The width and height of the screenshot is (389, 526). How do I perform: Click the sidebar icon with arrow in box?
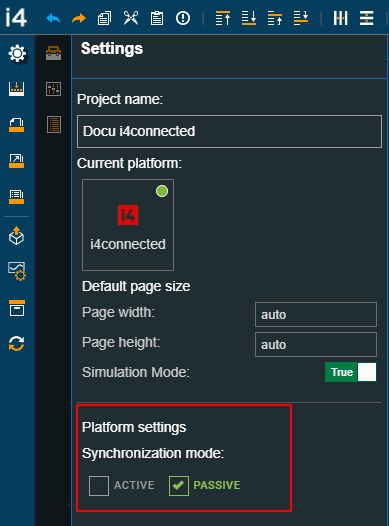16,161
